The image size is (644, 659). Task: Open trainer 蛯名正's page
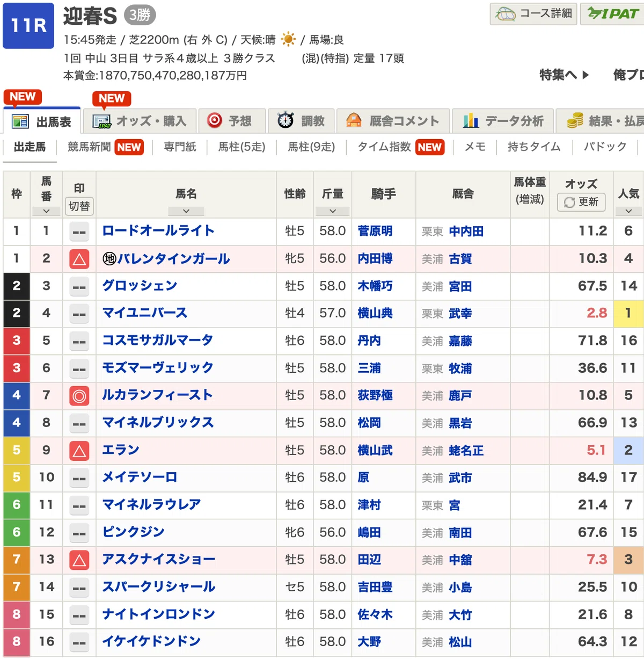pyautogui.click(x=466, y=451)
